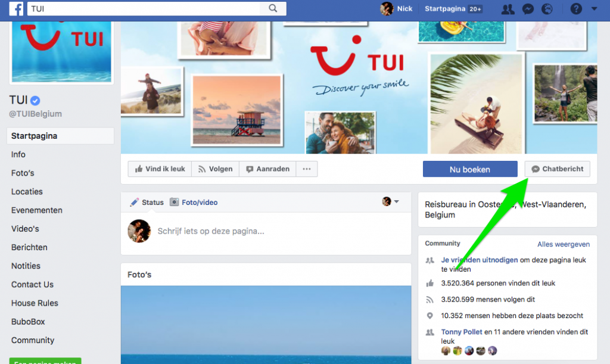Click Nick's name in top bar
Image resolution: width=610 pixels, height=364 pixels.
(404, 8)
